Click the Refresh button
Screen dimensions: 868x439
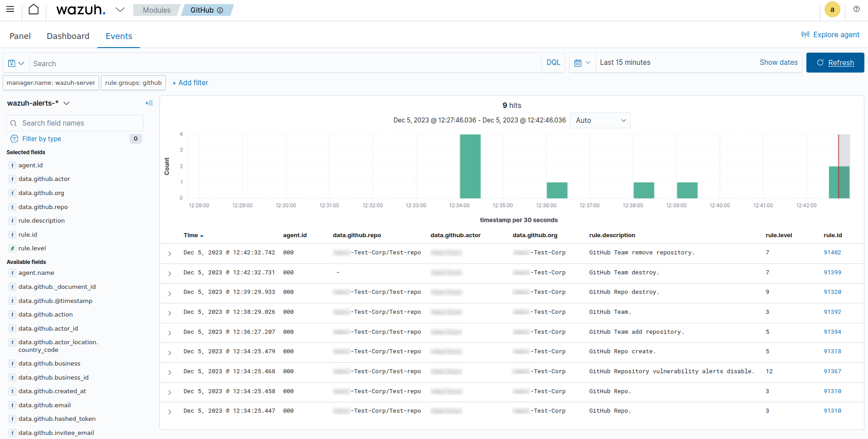(835, 63)
